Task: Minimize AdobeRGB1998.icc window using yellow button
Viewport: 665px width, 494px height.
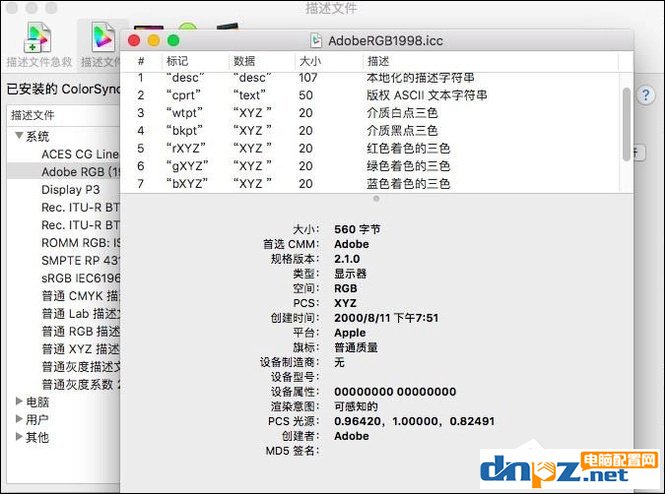Action: click(154, 40)
